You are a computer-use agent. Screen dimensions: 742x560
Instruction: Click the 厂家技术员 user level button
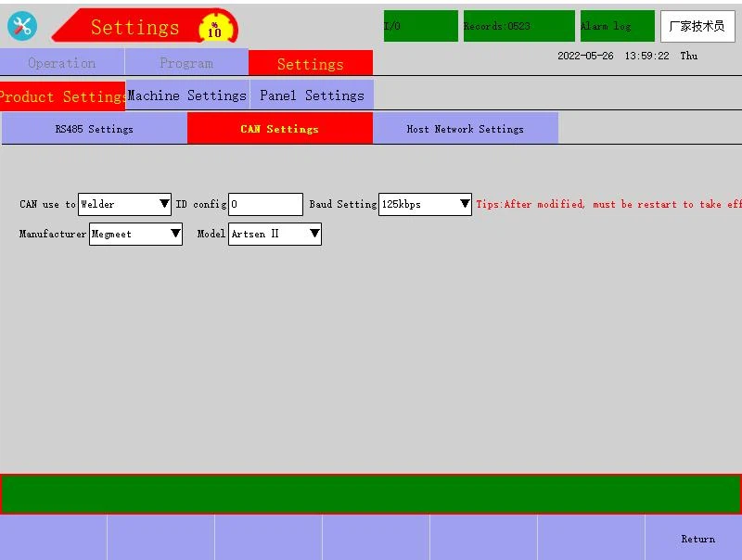pos(697,26)
